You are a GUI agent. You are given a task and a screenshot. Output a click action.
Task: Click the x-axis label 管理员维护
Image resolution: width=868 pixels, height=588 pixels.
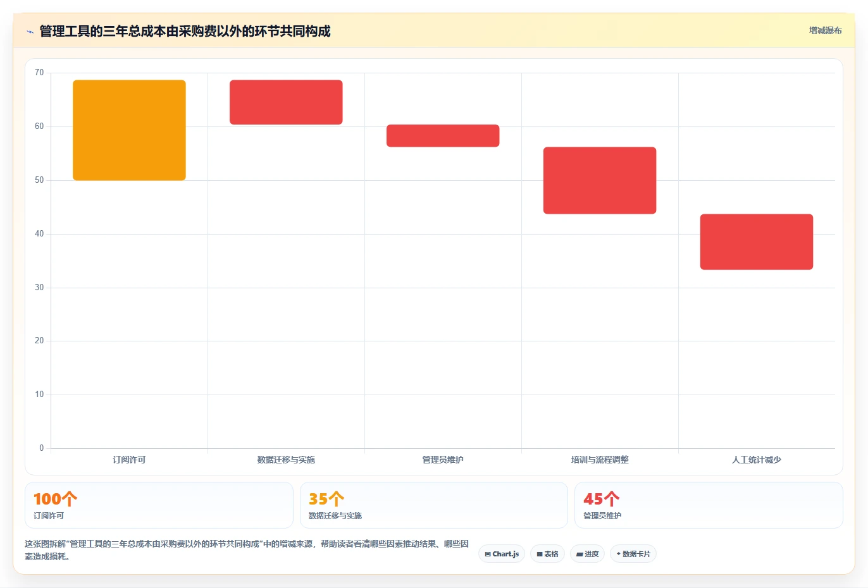coord(443,460)
